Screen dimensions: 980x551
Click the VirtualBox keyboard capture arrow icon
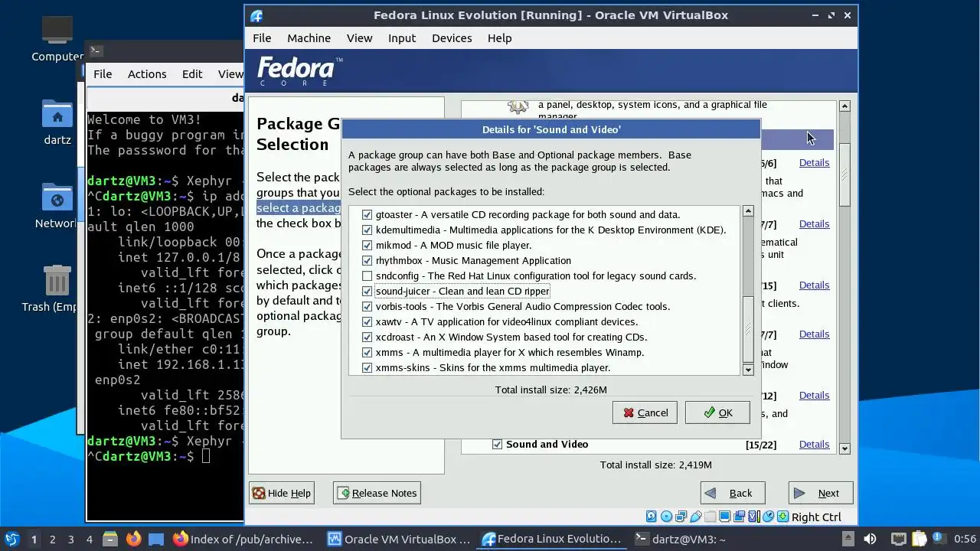point(783,517)
